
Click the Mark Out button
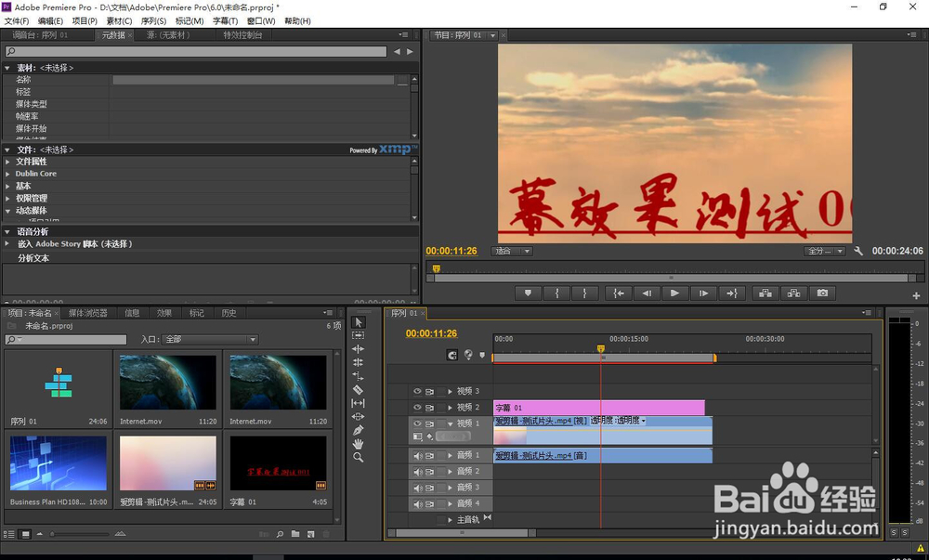[x=584, y=293]
